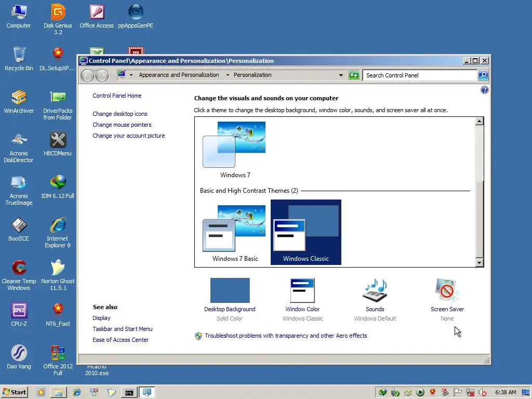Select the NT6_Fast desktop icon
This screenshot has width=532, height=399.
pos(58,314)
